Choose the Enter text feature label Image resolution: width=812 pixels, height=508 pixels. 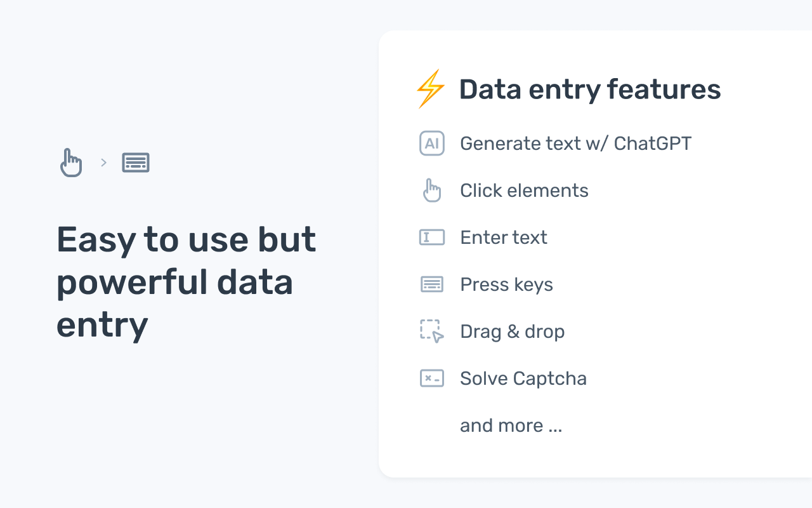pos(504,237)
